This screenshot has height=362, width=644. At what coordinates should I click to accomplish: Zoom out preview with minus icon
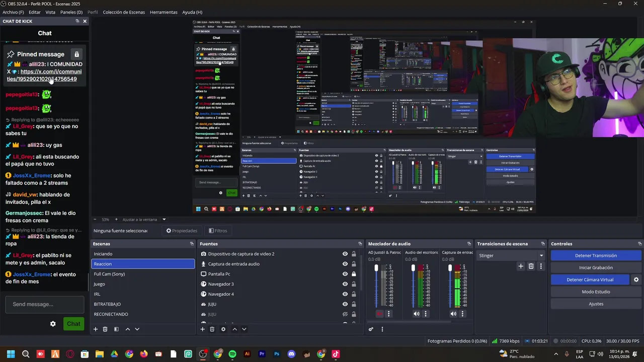tap(95, 219)
